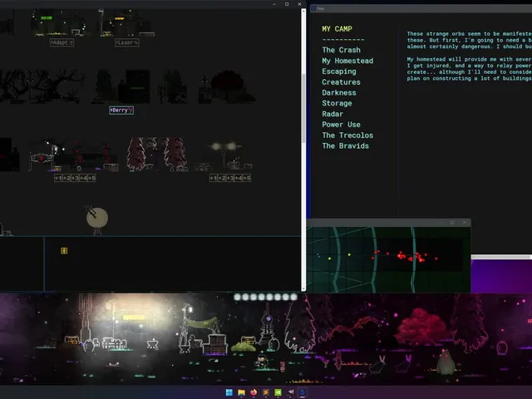Pick the yellow item in inventory panel
The width and height of the screenshot is (532, 399).
[64, 251]
